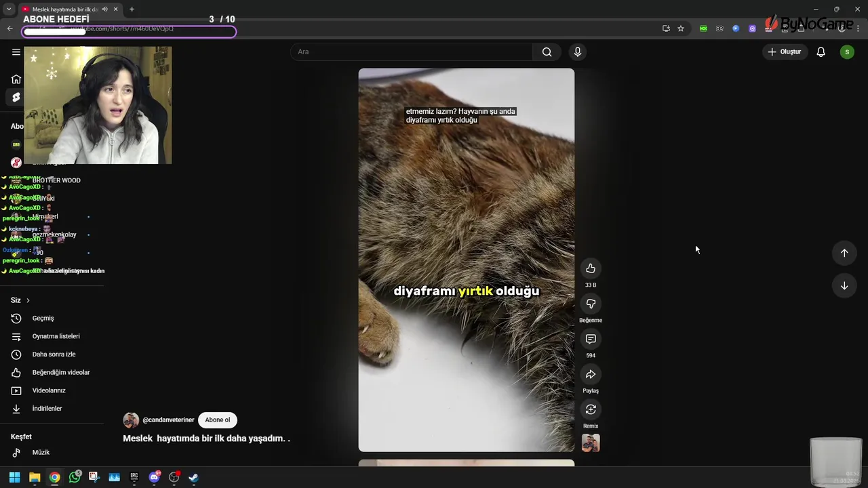868x488 pixels.
Task: Click the short title Meslek hayatımda
Action: 206,439
